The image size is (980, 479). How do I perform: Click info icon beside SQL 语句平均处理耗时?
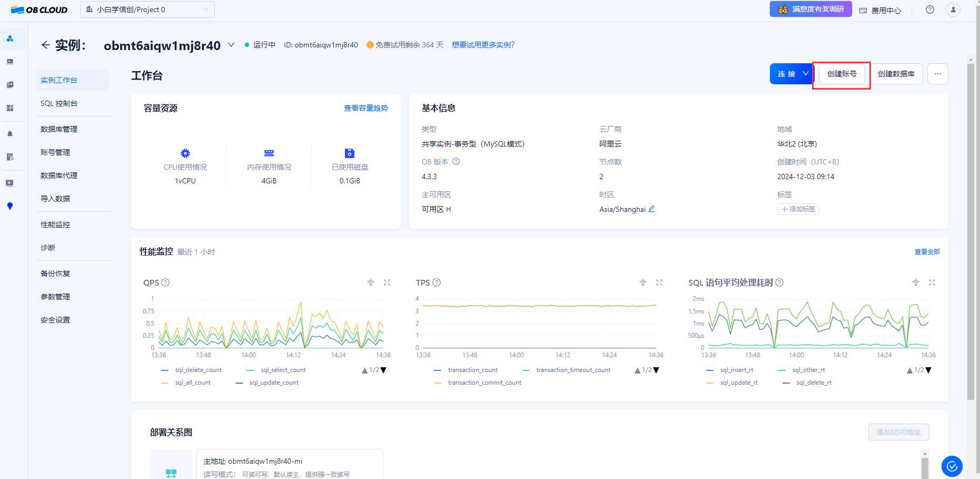click(779, 282)
